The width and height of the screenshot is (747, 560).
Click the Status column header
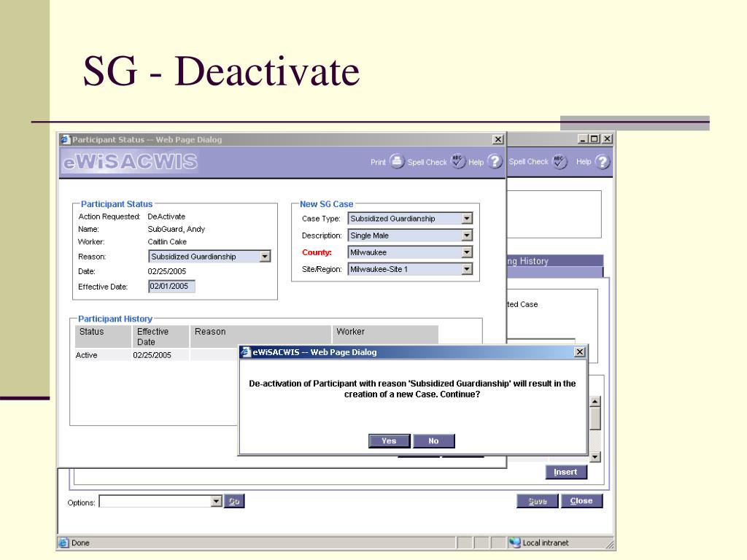pos(103,336)
